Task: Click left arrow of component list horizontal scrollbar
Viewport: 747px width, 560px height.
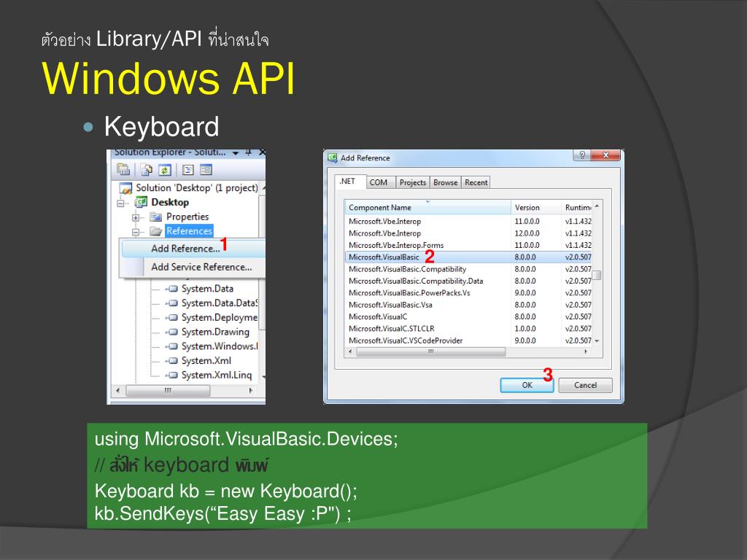Action: (351, 352)
